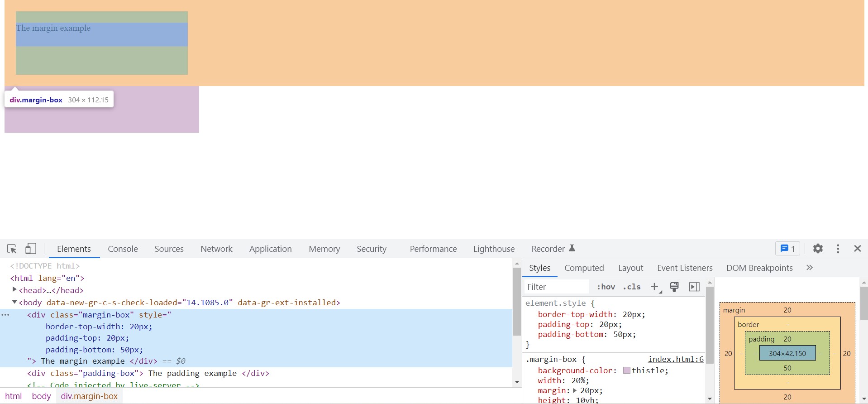Click the DOCTYPE html line
Image resolution: width=868 pixels, height=404 pixels.
pyautogui.click(x=45, y=266)
